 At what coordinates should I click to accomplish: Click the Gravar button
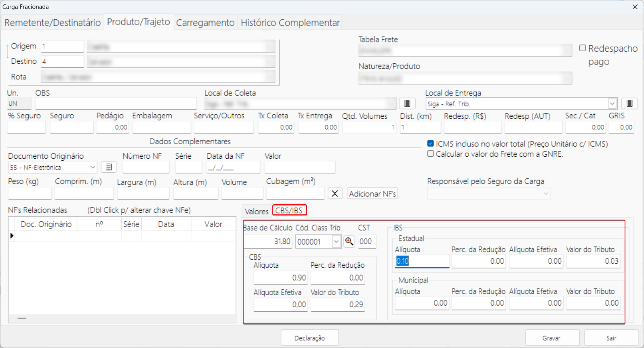[552, 338]
